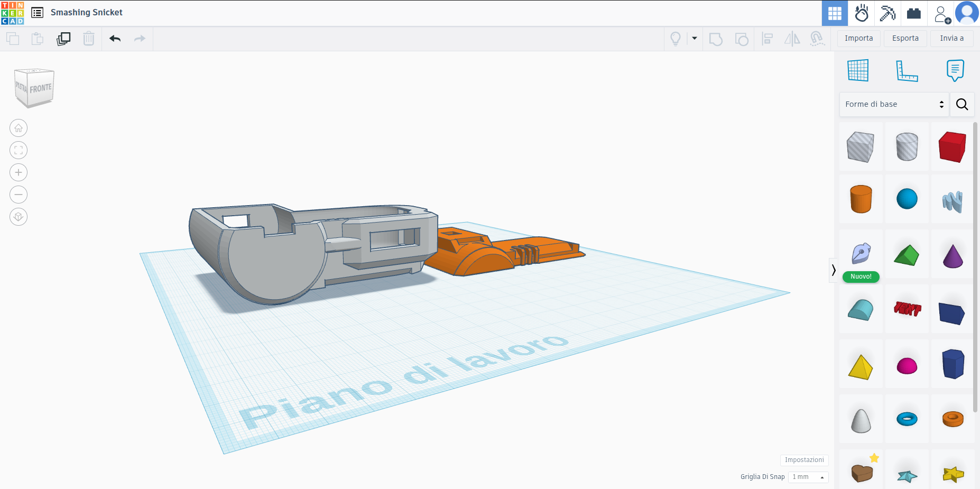Select the orange Cylinder shape
This screenshot has width=980, height=489.
[861, 199]
